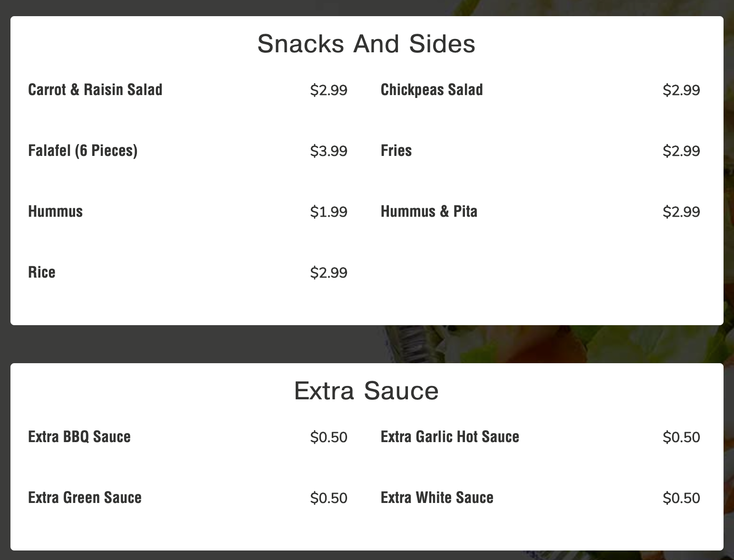Click the $3.99 Falafel price
Screen dimensions: 734x560
(328, 151)
